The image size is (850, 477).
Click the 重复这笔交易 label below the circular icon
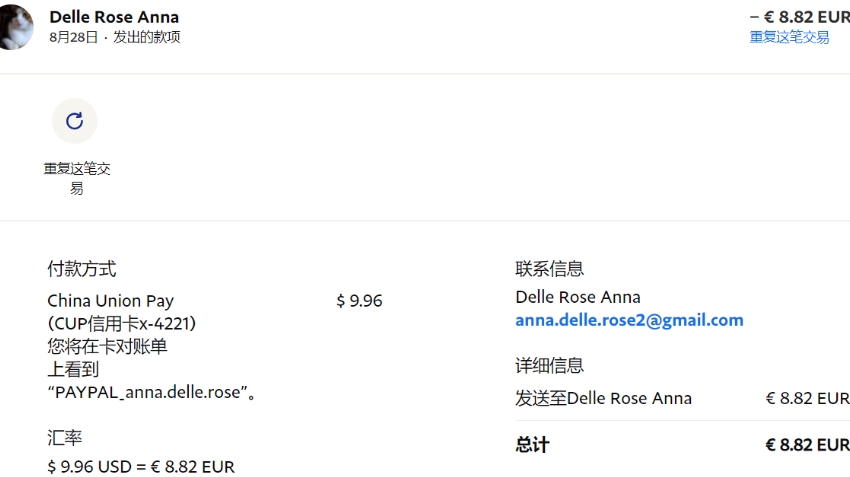pos(76,178)
